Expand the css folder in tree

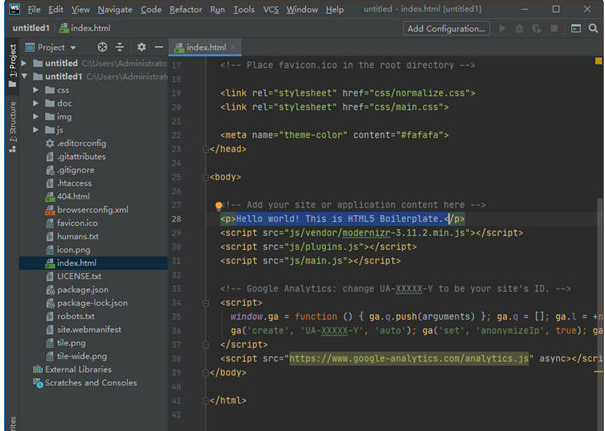35,90
